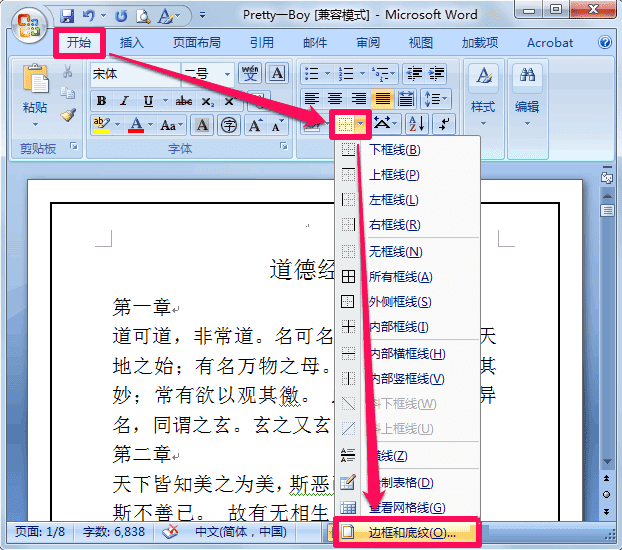The image size is (622, 550).
Task: Shrink font size with small A icon
Action: (277, 125)
